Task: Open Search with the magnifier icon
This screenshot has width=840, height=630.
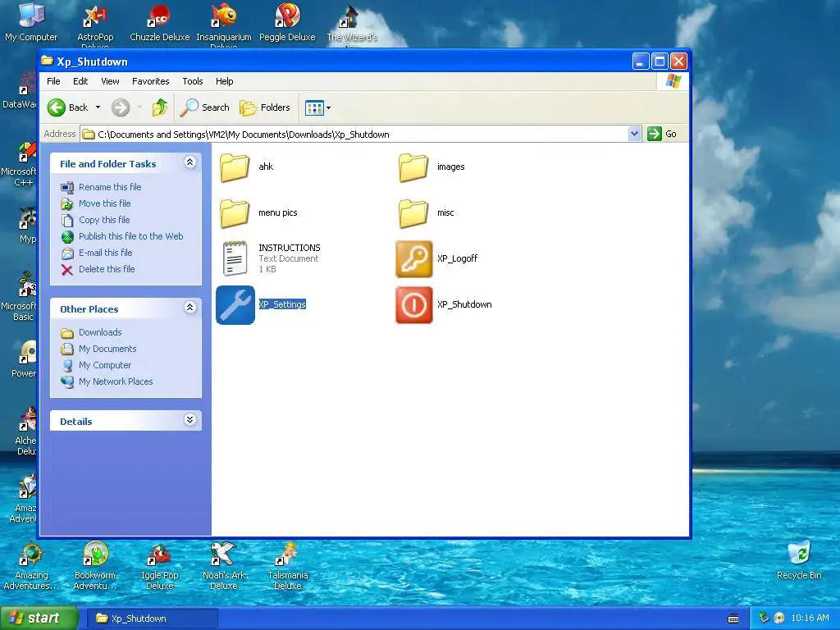Action: click(x=204, y=107)
